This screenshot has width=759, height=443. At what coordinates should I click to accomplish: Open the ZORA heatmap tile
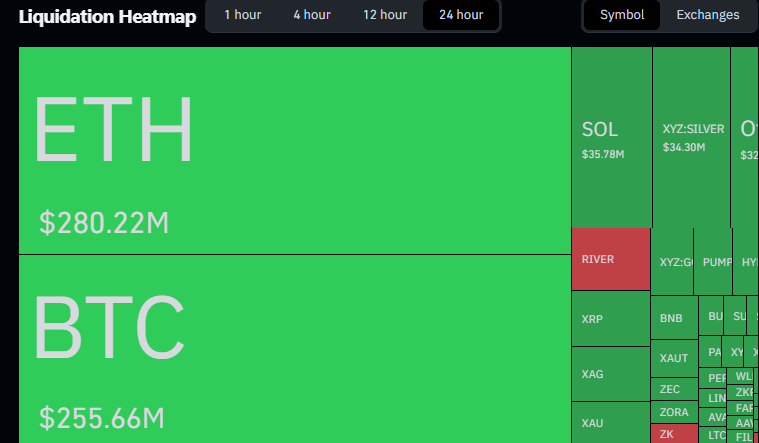point(674,412)
